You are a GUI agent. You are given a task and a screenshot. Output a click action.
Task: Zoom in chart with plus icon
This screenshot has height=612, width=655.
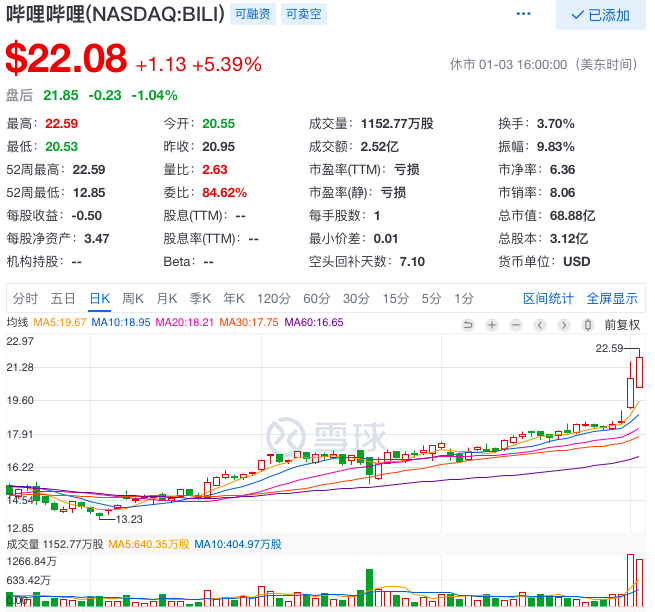[492, 325]
